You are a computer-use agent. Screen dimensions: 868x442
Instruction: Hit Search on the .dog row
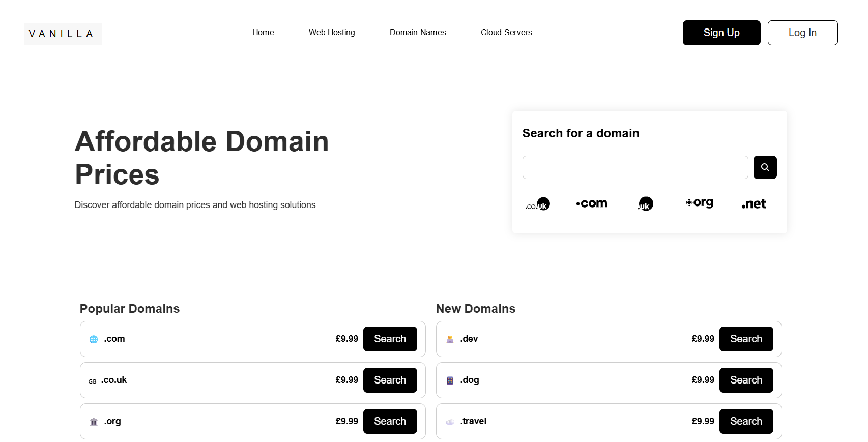click(746, 380)
